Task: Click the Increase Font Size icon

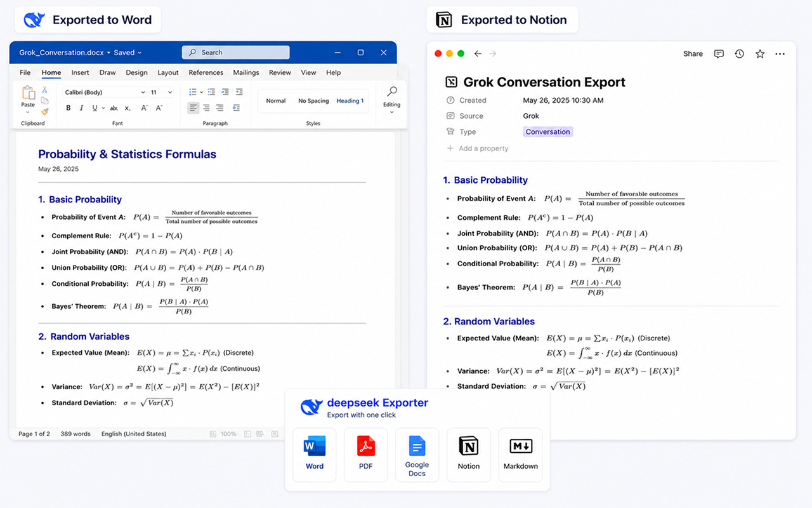Action: pyautogui.click(x=144, y=108)
